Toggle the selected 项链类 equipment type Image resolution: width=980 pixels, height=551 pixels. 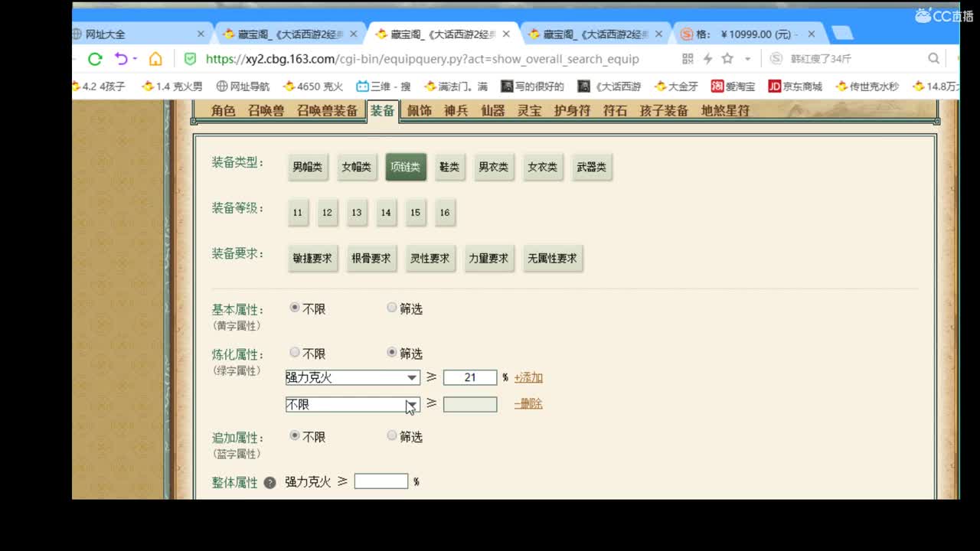click(x=406, y=167)
